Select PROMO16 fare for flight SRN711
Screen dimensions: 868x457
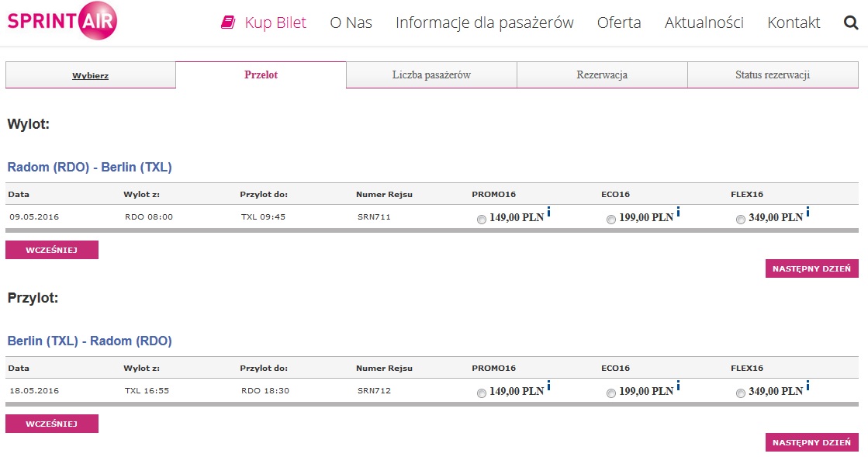[x=482, y=220]
